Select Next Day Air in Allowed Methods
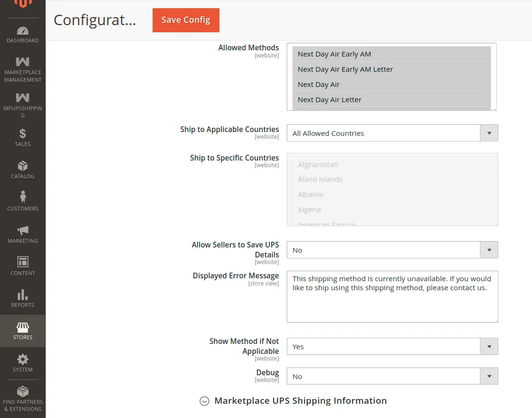The image size is (532, 418). (x=318, y=84)
